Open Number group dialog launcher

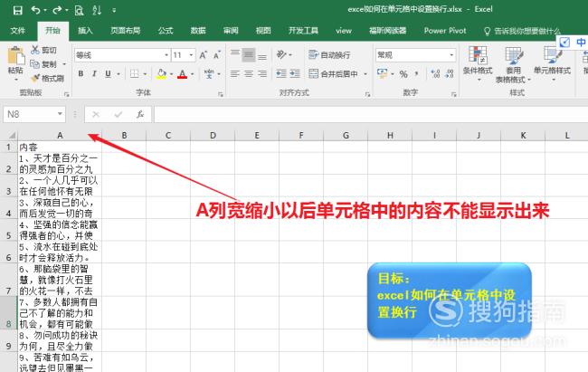(x=453, y=95)
